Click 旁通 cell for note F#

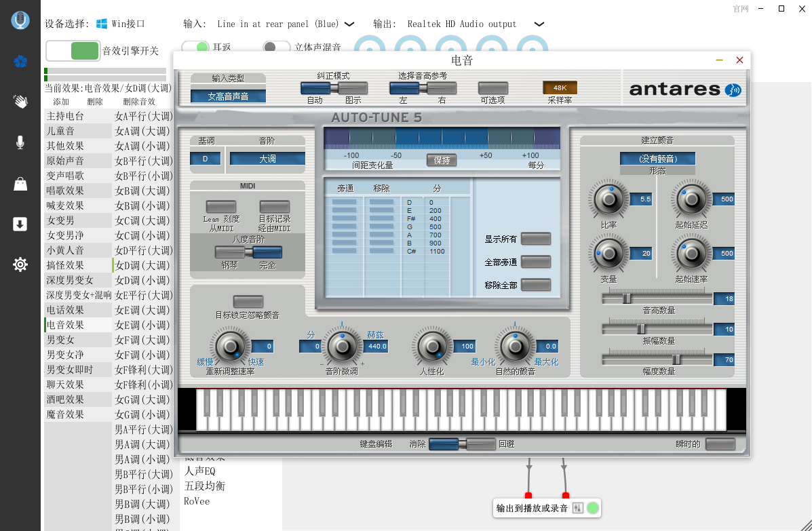pyautogui.click(x=345, y=218)
